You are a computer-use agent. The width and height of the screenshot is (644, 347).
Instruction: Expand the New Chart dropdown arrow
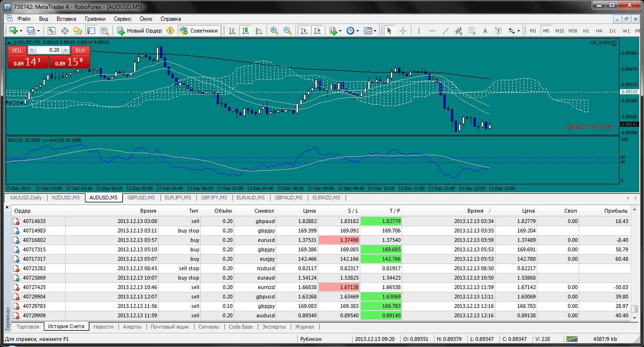click(21, 31)
